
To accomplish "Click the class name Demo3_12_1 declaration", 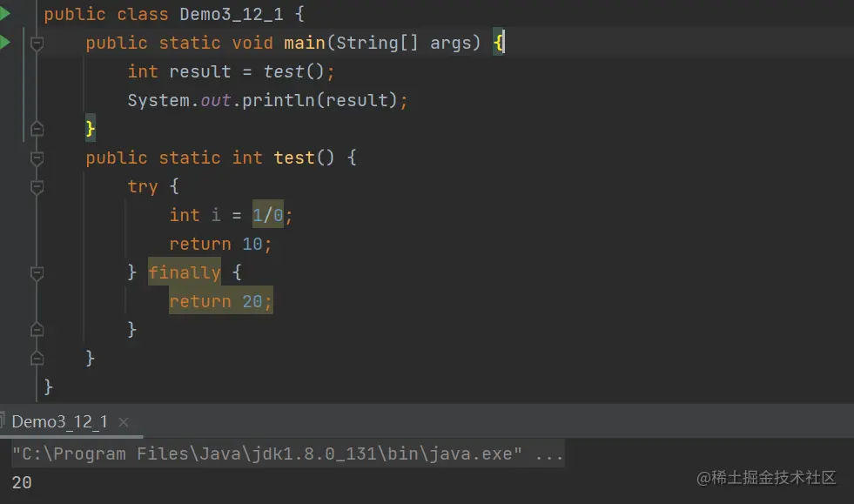I will [232, 14].
